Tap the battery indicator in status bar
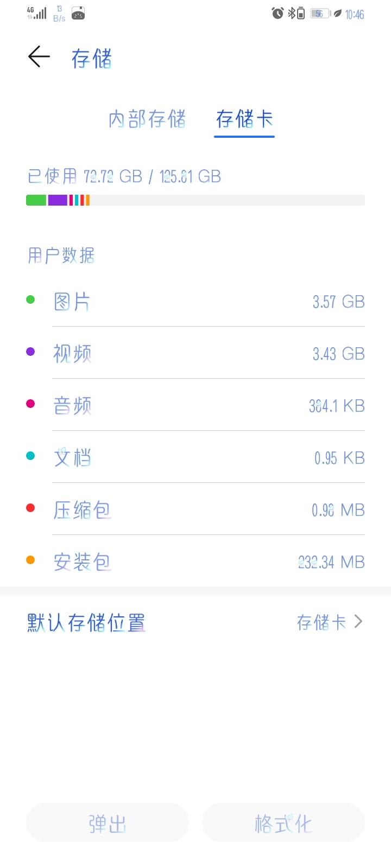Viewport: 391px width, 868px height. tap(320, 14)
